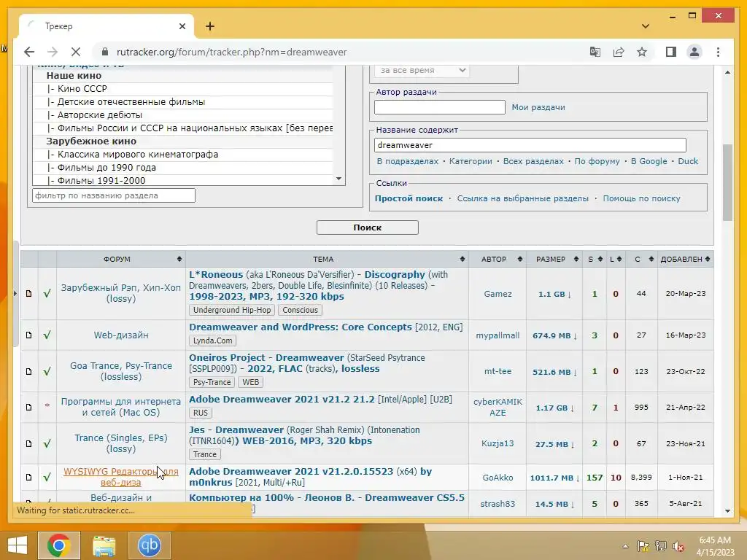The width and height of the screenshot is (747, 560).
Task: Open muted volume tray icon
Action: [678, 547]
